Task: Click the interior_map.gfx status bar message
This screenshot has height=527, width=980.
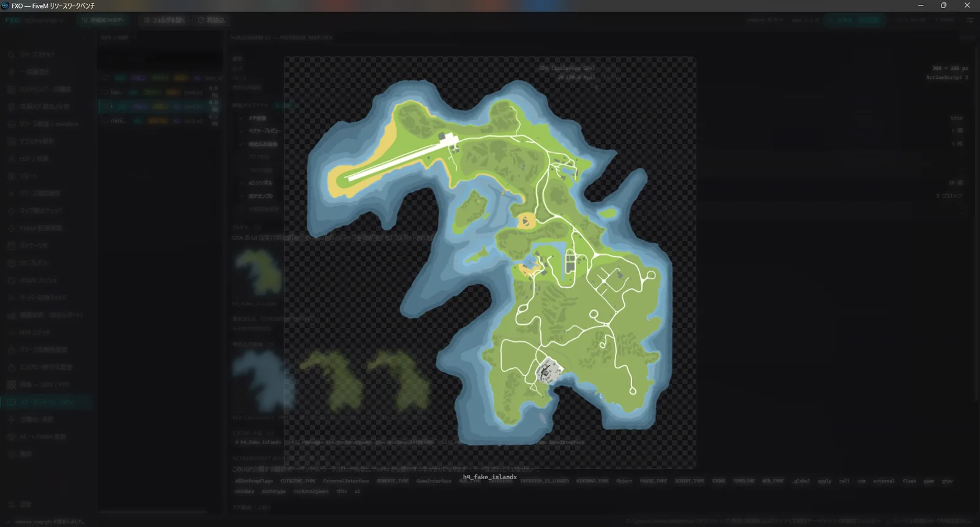Action: click(x=50, y=521)
